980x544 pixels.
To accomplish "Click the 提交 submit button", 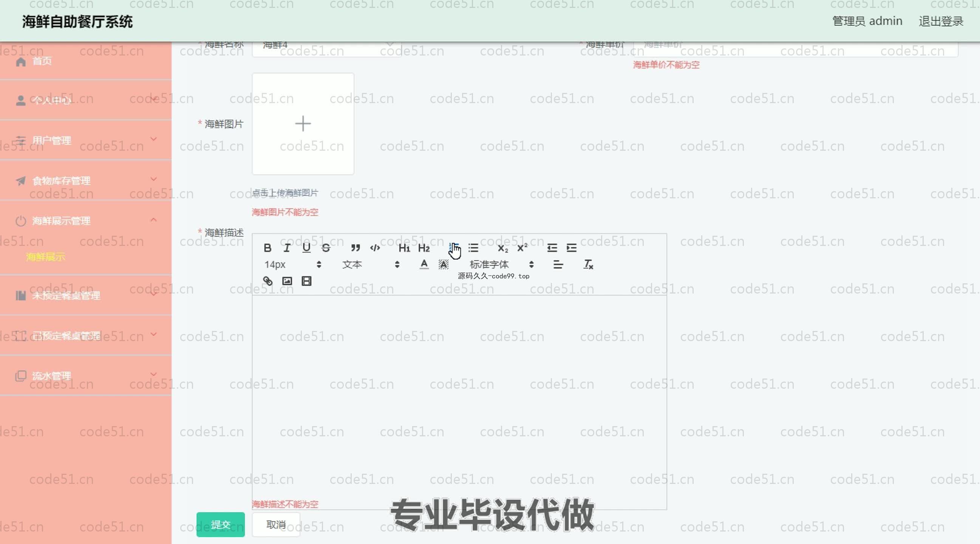I will (x=221, y=525).
